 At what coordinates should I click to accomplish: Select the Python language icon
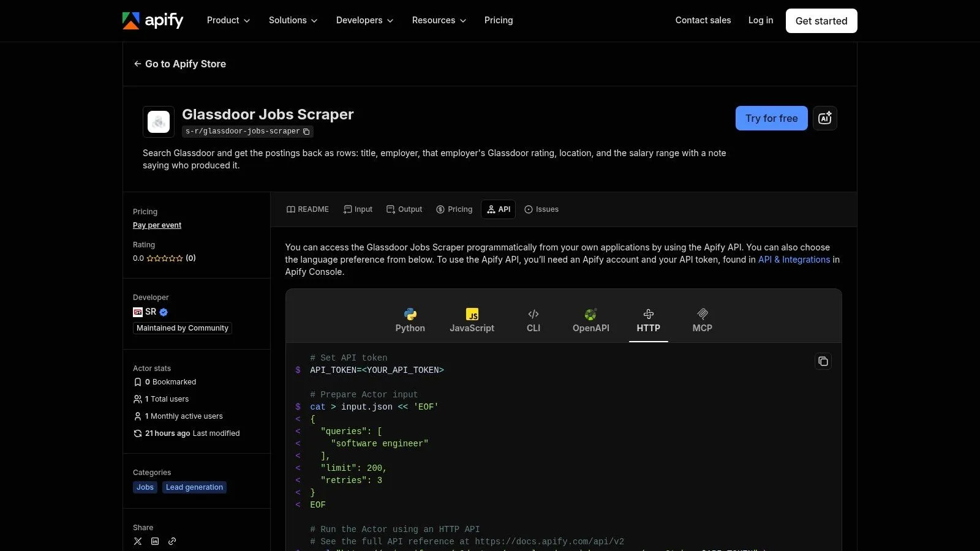pos(410,314)
